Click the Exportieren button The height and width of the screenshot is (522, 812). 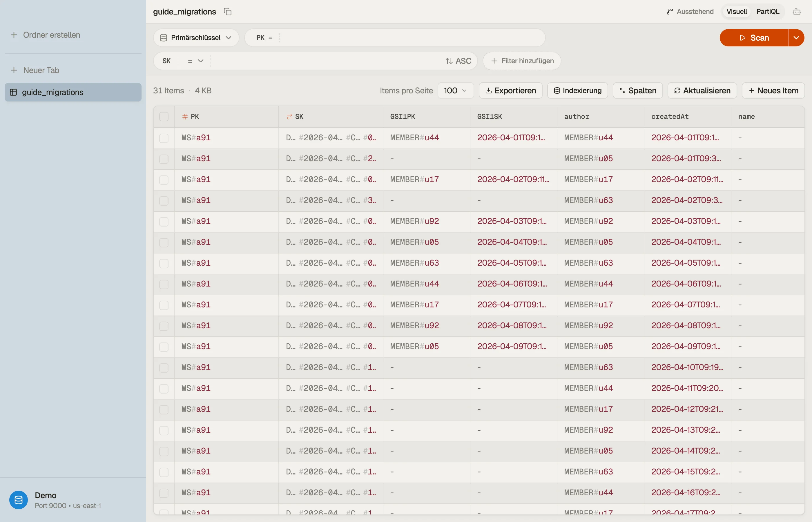510,90
